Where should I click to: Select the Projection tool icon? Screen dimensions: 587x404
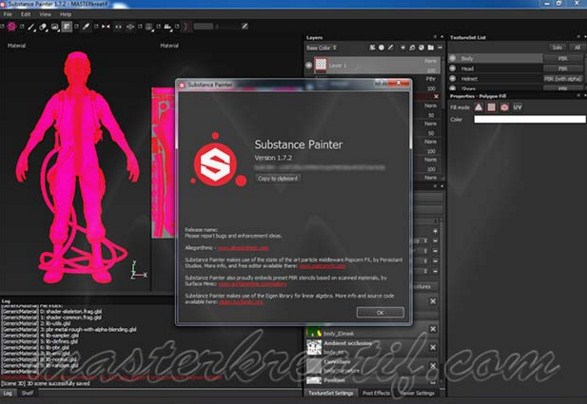[x=55, y=27]
